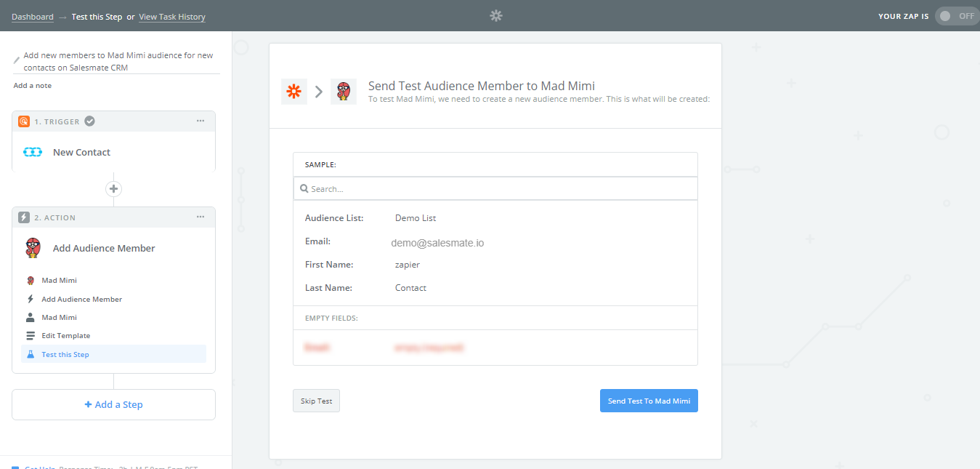
Task: Go to Dashboard link
Action: point(33,17)
